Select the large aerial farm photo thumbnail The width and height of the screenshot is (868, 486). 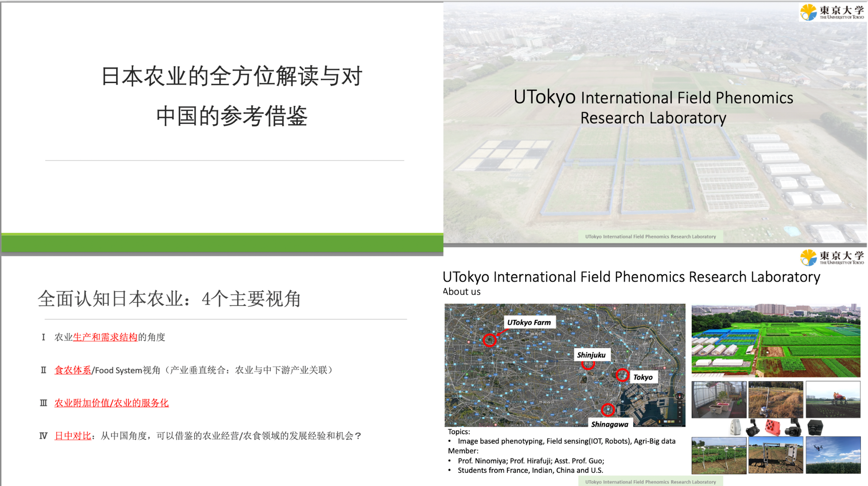pyautogui.click(x=776, y=341)
